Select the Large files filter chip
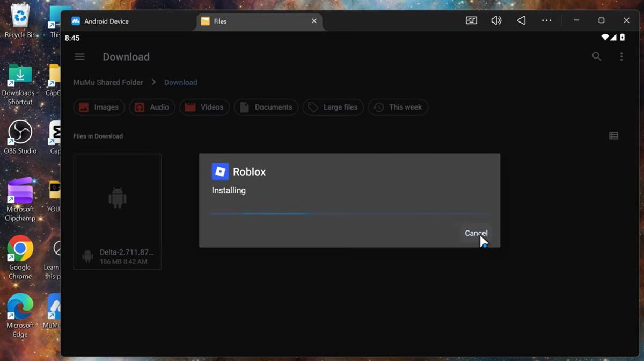Viewport: 644px width, 361px height. pyautogui.click(x=333, y=107)
